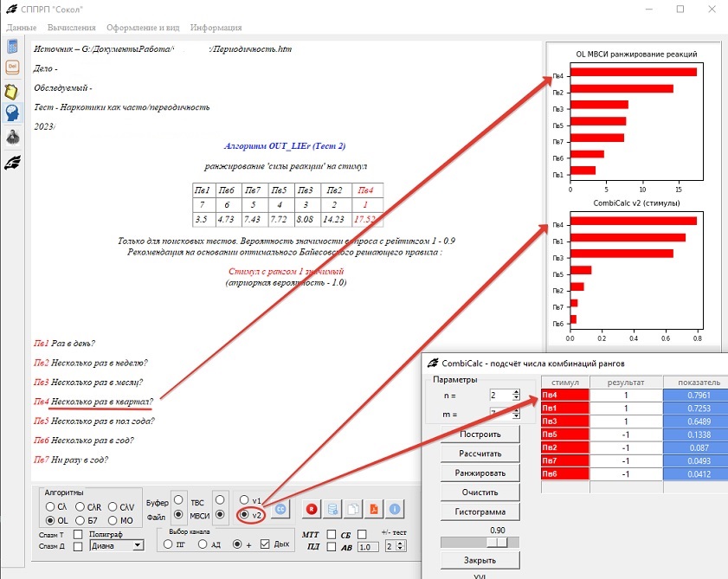728x579 pixels.
Task: Select the CΛR algorithm radio button
Action: pyautogui.click(x=80, y=506)
